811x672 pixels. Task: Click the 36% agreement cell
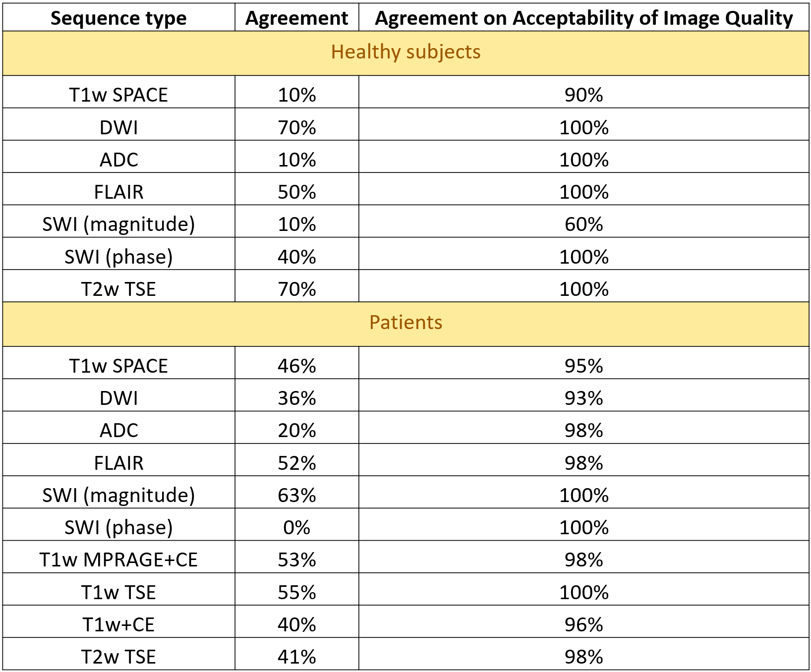[x=296, y=398]
